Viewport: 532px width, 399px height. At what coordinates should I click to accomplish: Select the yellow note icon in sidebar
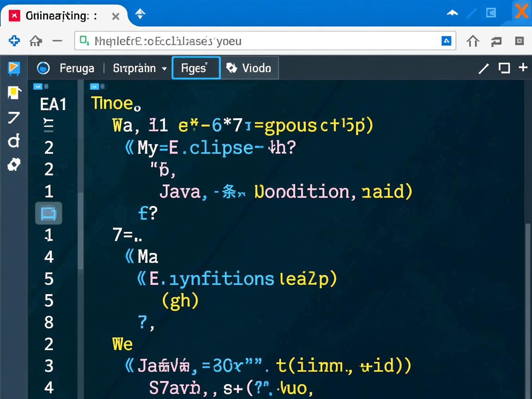pos(14,93)
